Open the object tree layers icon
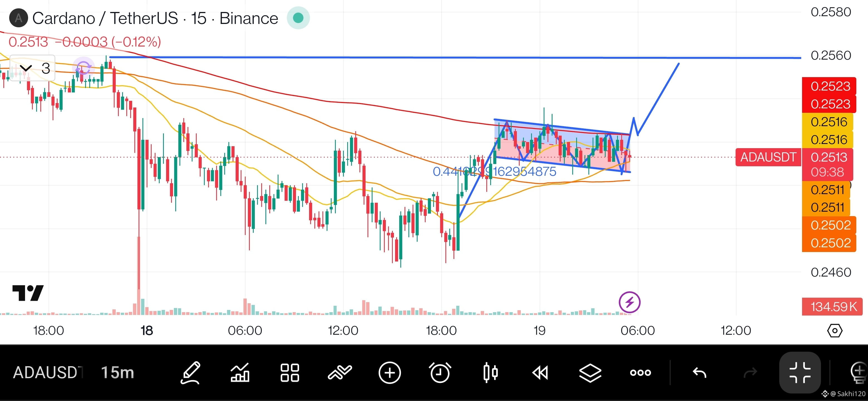868x401 pixels. pos(590,373)
